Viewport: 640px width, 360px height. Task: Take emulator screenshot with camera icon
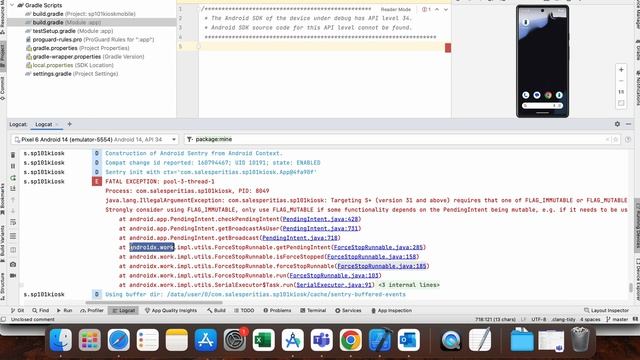pos(13,264)
